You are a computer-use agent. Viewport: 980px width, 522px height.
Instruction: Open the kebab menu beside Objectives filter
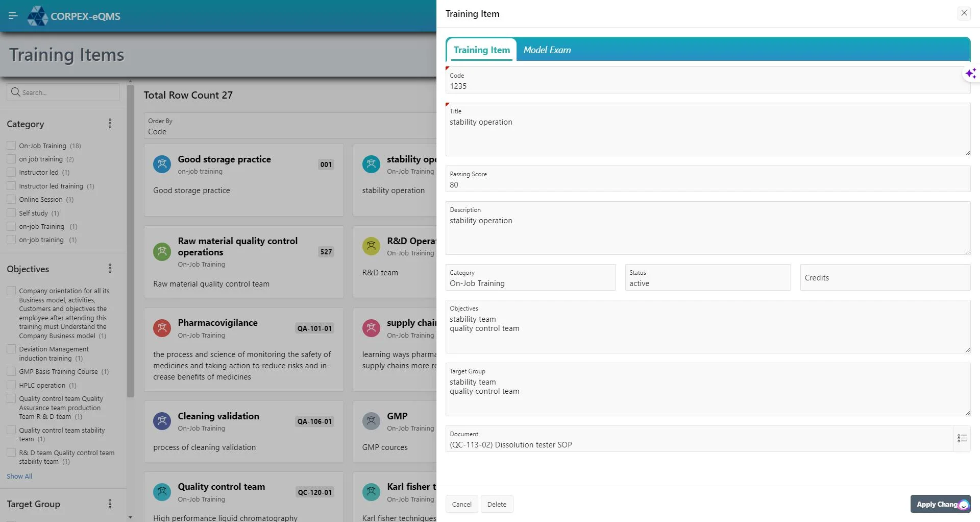click(x=109, y=268)
